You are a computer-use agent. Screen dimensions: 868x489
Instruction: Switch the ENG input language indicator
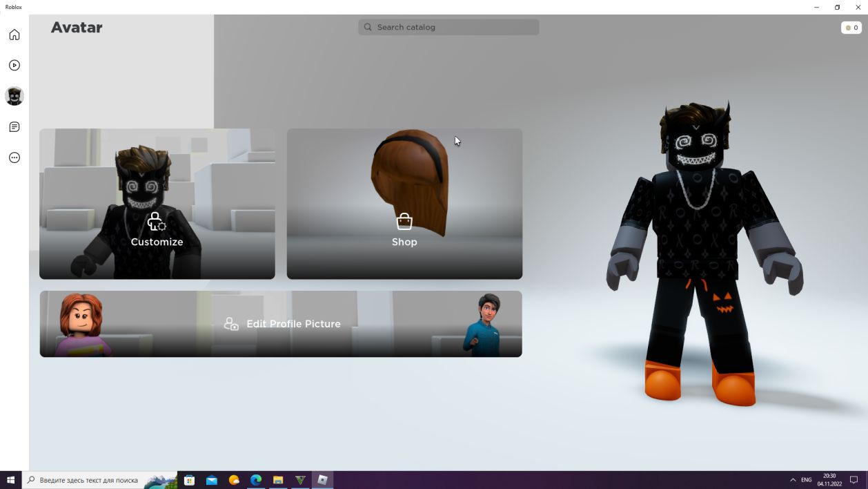806,480
